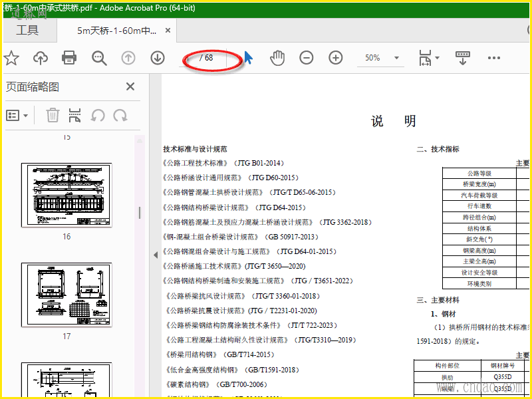Activate the hand pan tool
532x399 pixels.
pos(277,58)
